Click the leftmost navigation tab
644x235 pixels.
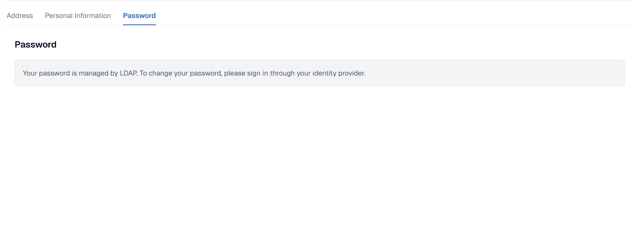point(20,16)
